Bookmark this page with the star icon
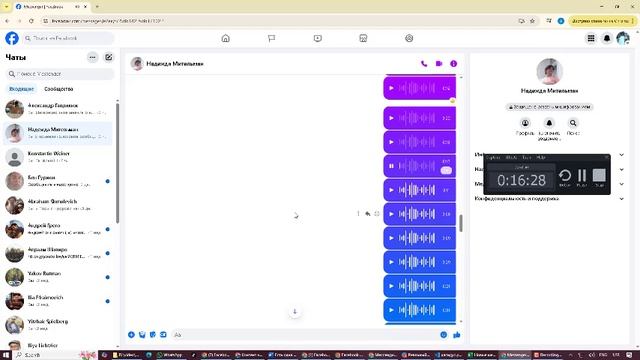Image resolution: width=640 pixels, height=360 pixels. [x=532, y=21]
